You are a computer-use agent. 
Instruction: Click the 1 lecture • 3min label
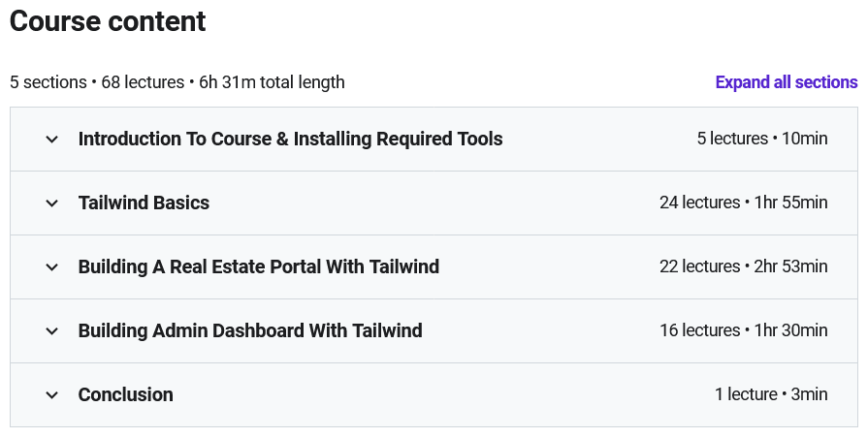coord(771,394)
